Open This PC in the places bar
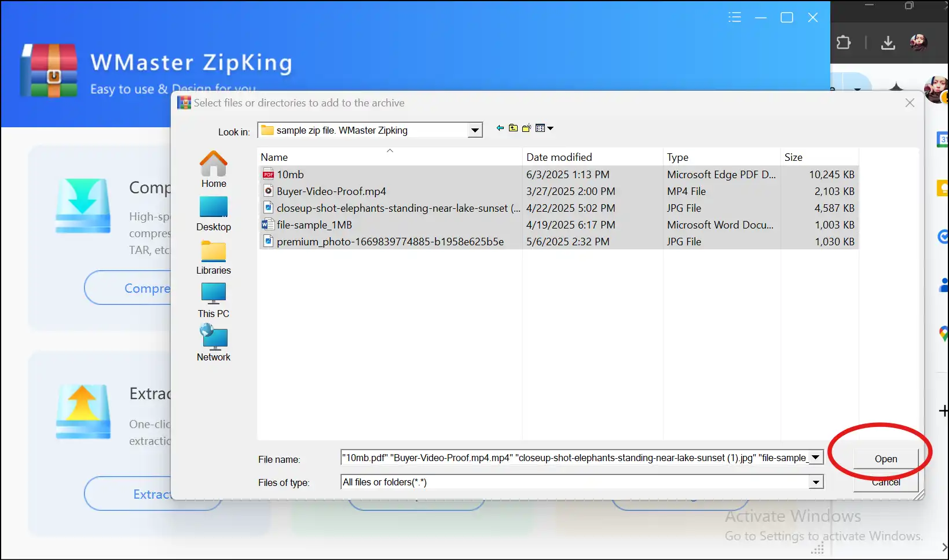The height and width of the screenshot is (560, 949). 214,300
